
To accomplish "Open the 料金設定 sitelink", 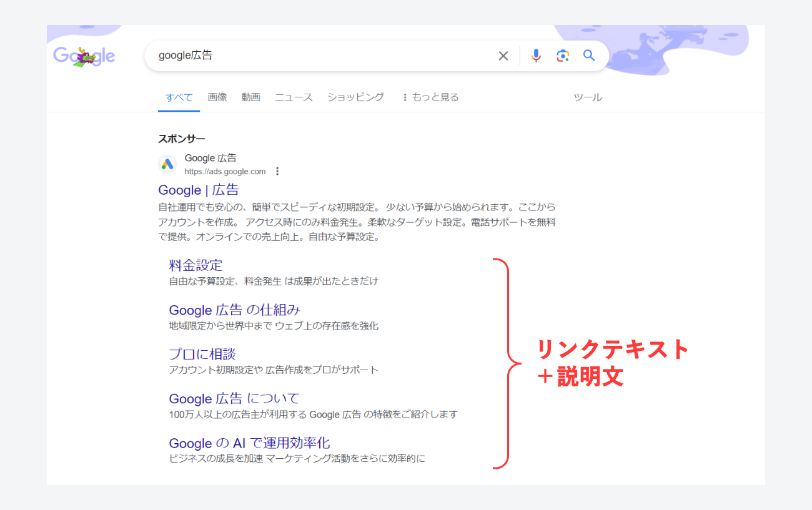I will click(196, 265).
